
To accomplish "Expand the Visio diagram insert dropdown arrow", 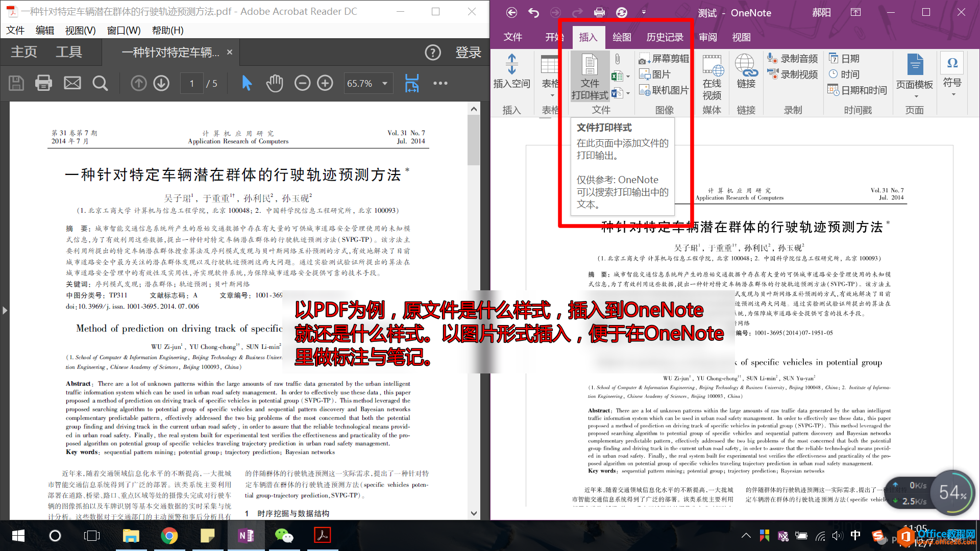I will click(x=628, y=93).
